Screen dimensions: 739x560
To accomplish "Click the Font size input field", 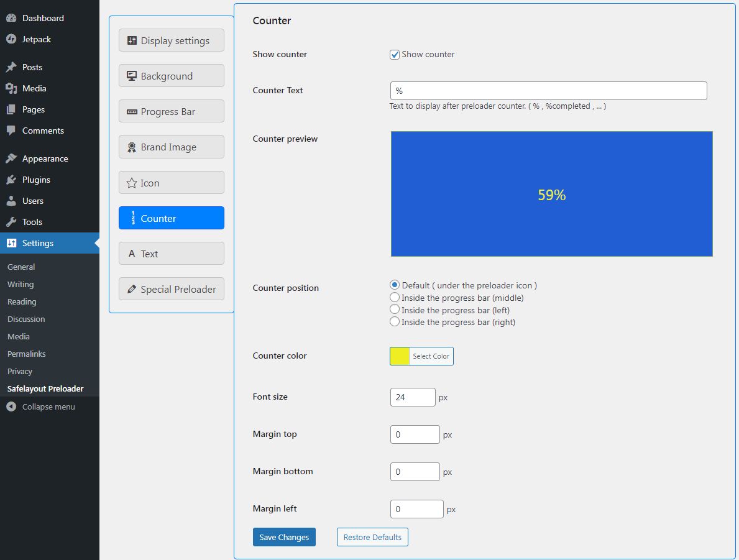I will [413, 397].
